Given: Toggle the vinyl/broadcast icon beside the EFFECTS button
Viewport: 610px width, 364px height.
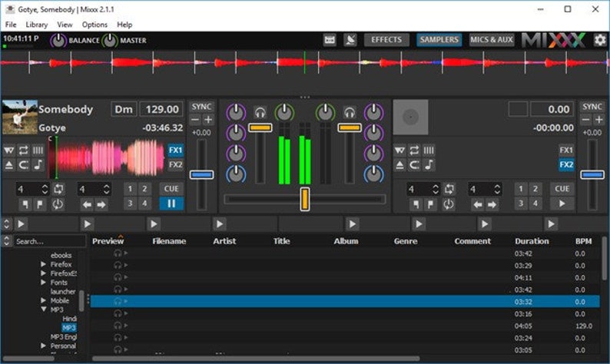Looking at the screenshot, I should 350,40.
